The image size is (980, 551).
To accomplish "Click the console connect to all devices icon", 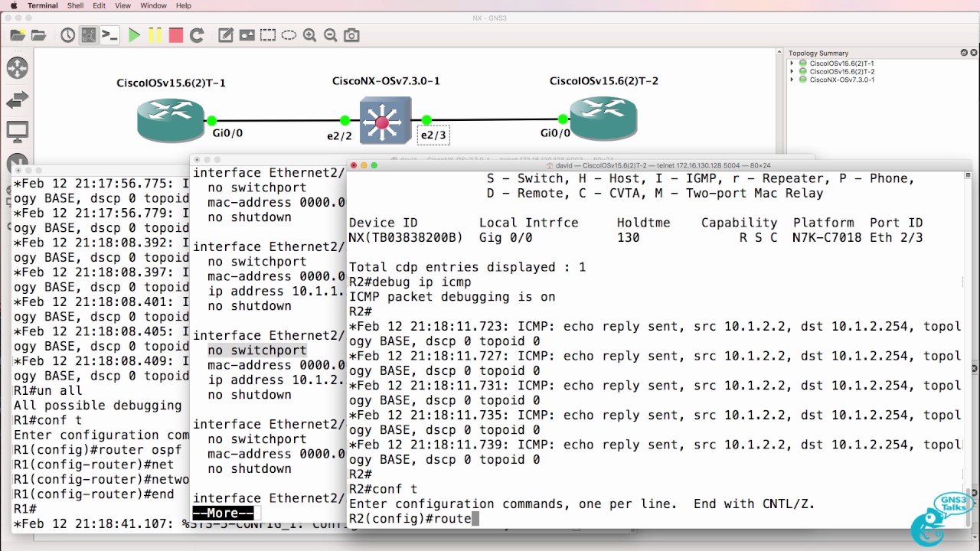I will tap(110, 35).
